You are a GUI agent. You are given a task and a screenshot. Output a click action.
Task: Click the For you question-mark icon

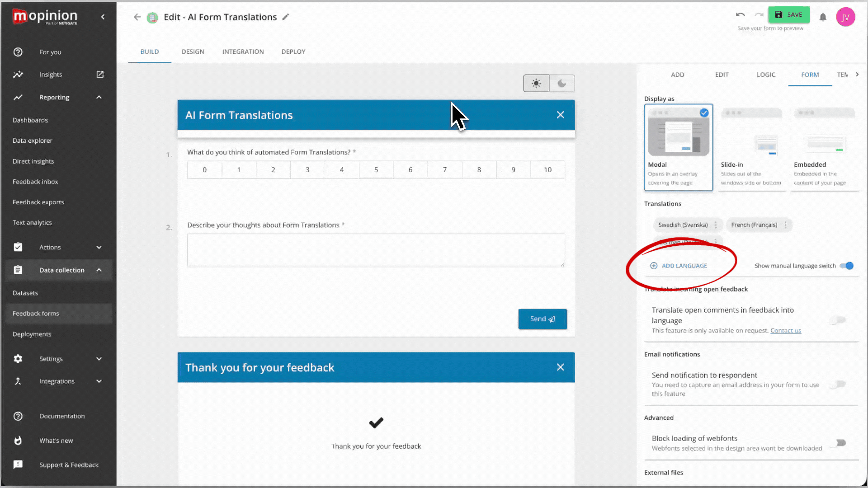[18, 52]
